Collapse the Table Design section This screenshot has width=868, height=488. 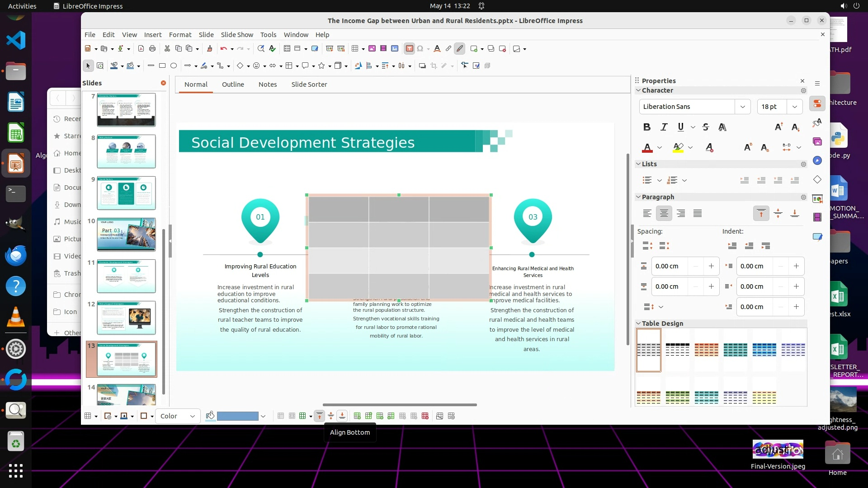[x=638, y=324]
